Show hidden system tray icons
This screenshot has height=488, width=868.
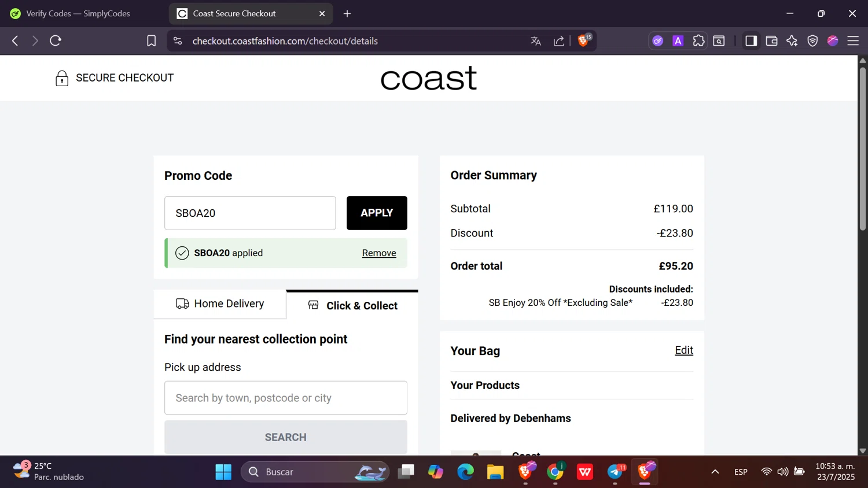pos(715,472)
